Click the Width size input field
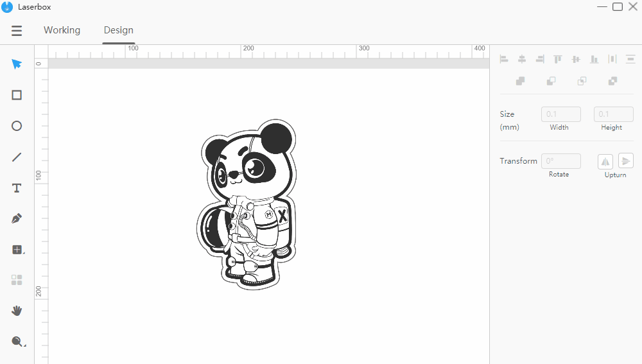Viewport: 642px width, 364px height. [561, 114]
